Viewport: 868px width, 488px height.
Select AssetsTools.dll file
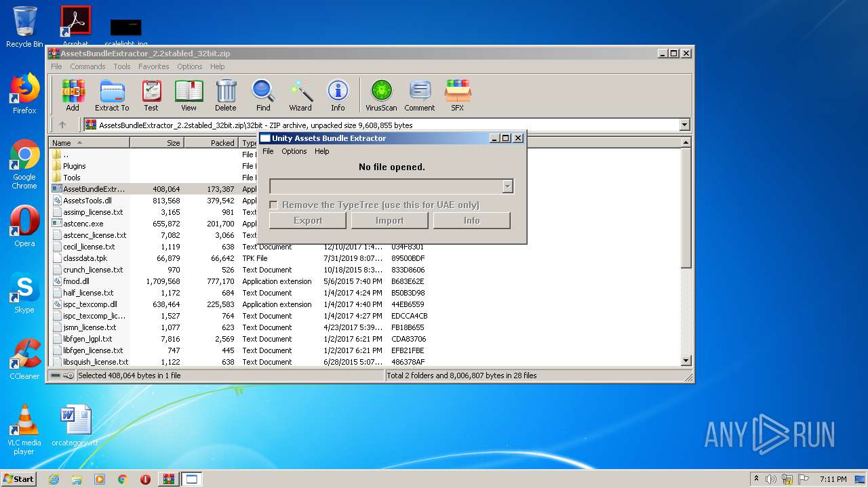coord(87,201)
